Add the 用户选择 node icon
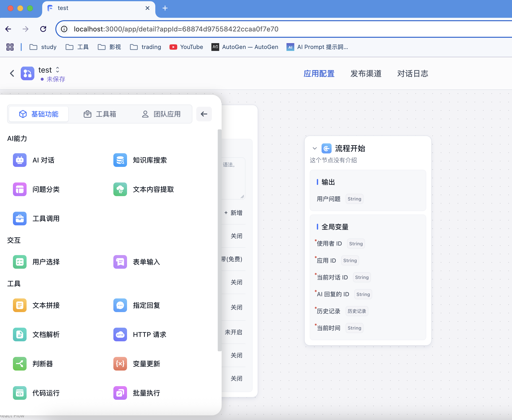This screenshot has height=420, width=512. coord(20,262)
